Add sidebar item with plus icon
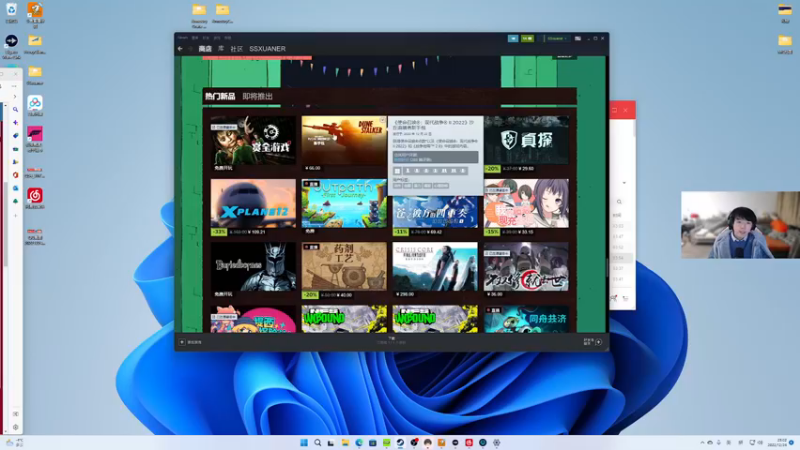800x450 pixels. click(x=15, y=215)
